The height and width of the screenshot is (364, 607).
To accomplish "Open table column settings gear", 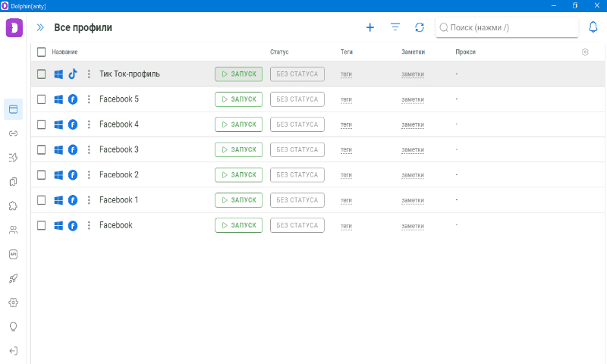I will coord(585,52).
